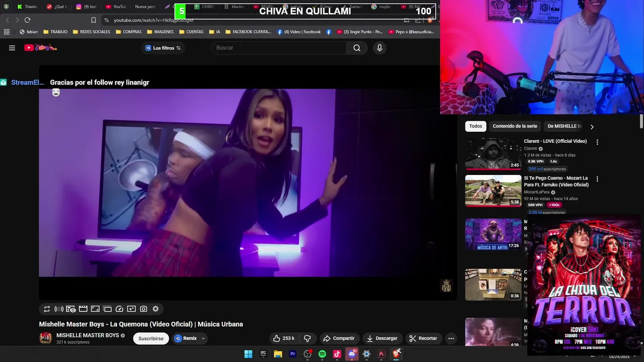Clip the video using Recortar
This screenshot has width=644, height=362.
423,338
